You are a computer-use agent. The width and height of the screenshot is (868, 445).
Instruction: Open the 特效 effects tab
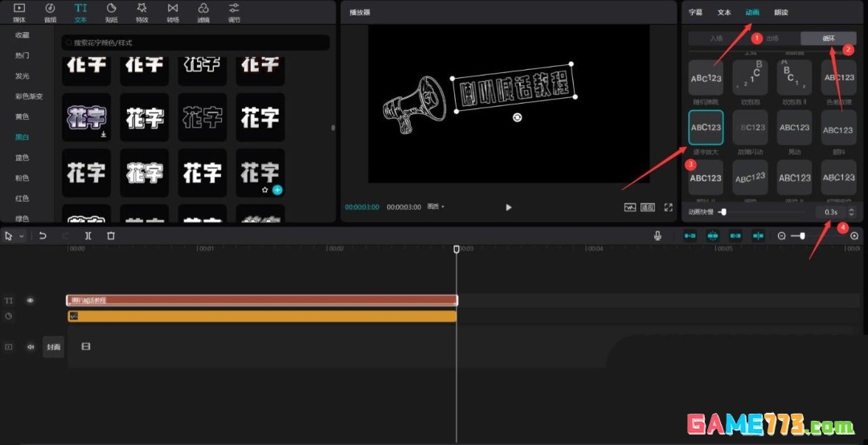141,12
